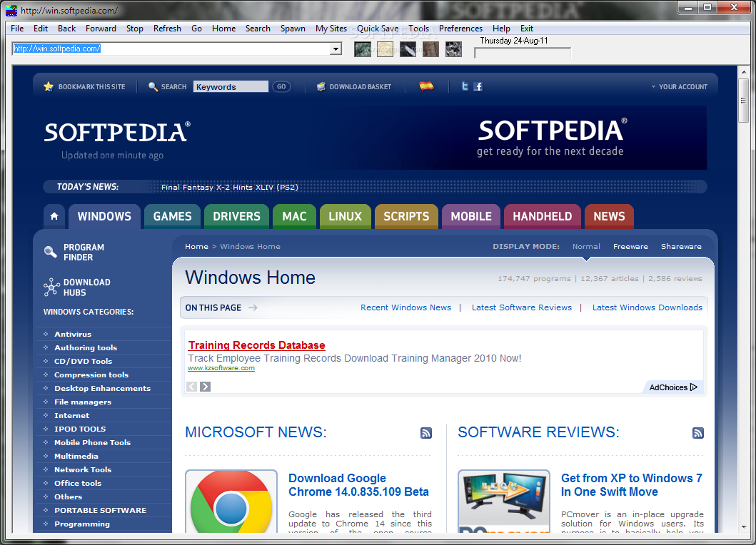Click the PCmover monitors thumbnail
This screenshot has width=756, height=545.
click(x=504, y=501)
